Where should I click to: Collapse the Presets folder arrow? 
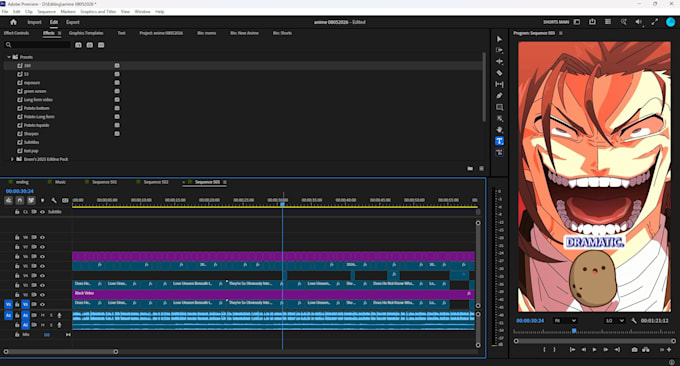9,57
